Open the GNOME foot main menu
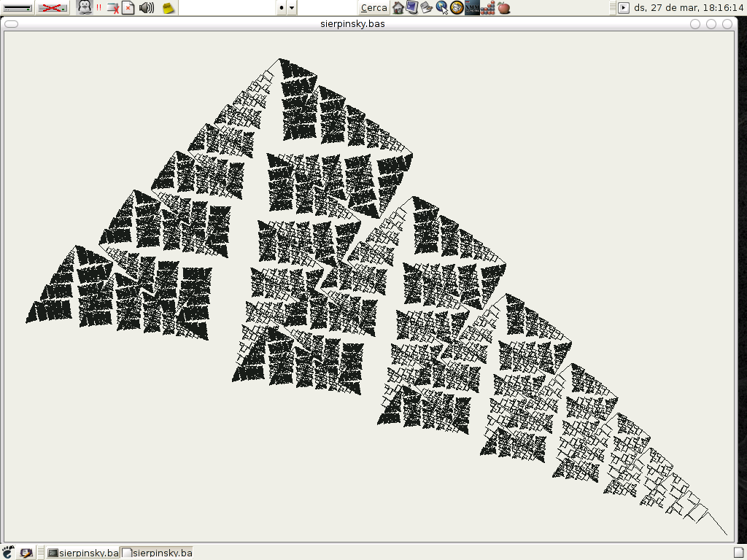The width and height of the screenshot is (747, 560). tap(8, 553)
